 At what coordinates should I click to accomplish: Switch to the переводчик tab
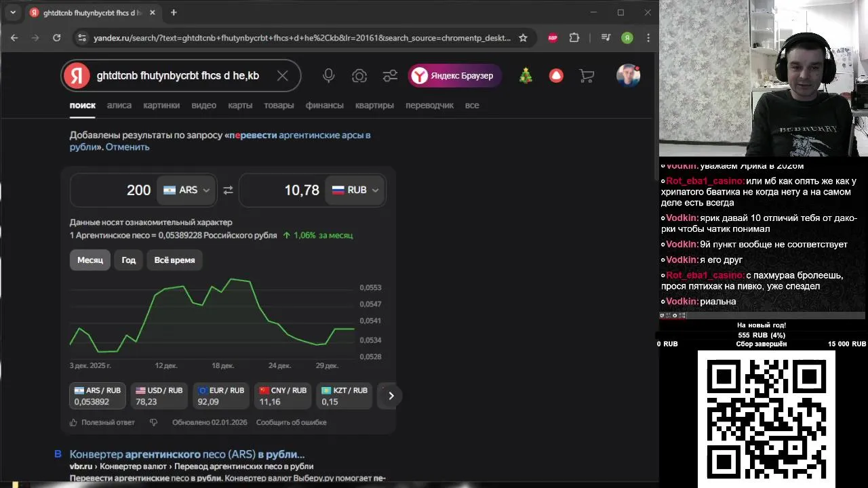429,105
